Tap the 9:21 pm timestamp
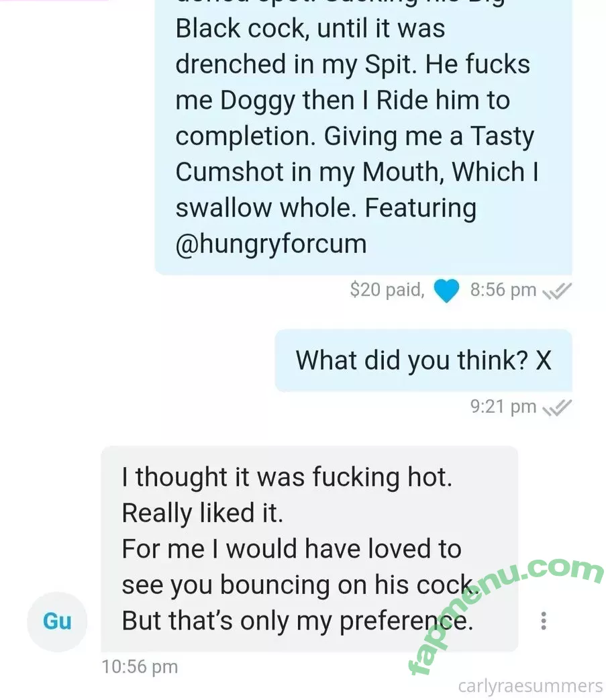This screenshot has height=700, width=606. [x=503, y=407]
